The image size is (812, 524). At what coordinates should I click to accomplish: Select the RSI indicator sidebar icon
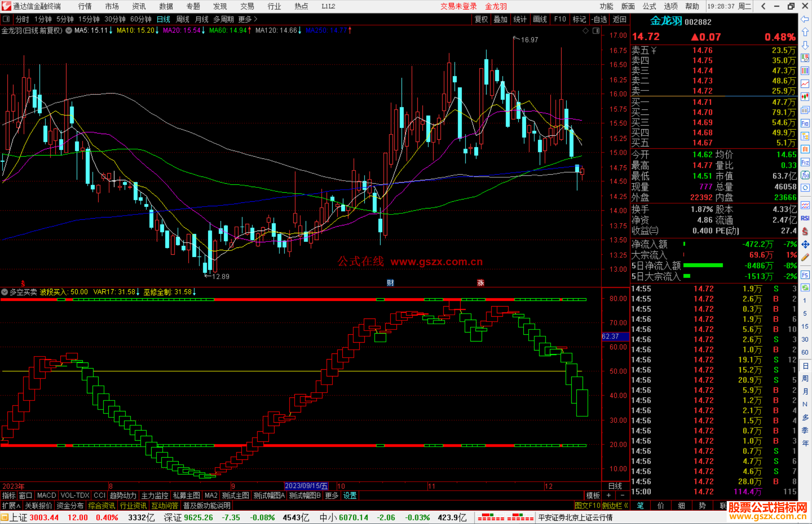pos(805,218)
